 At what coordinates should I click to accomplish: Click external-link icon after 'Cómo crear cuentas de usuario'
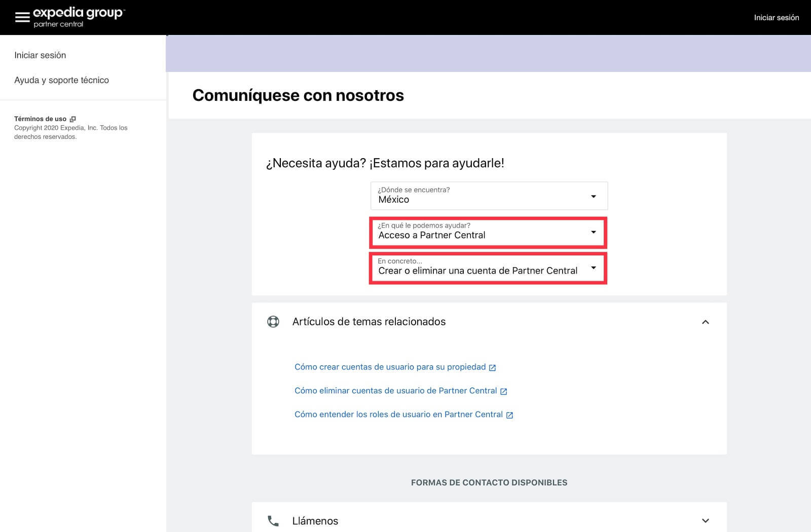point(492,368)
